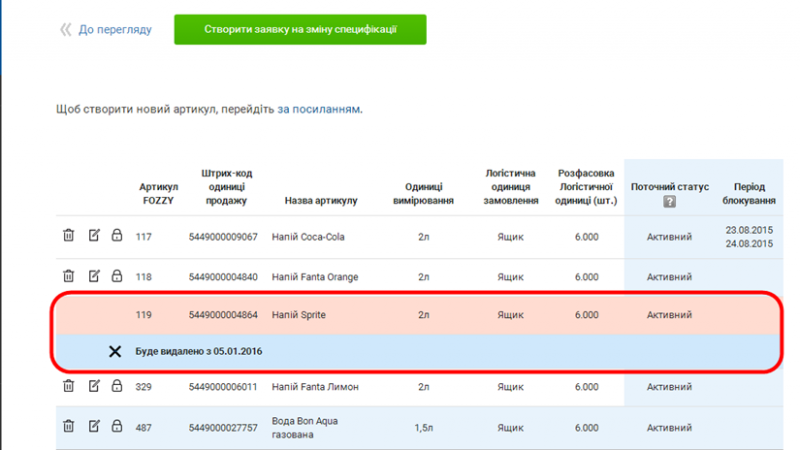
Task: Open edit for article 118 Fanta Orange
Action: [x=94, y=276]
